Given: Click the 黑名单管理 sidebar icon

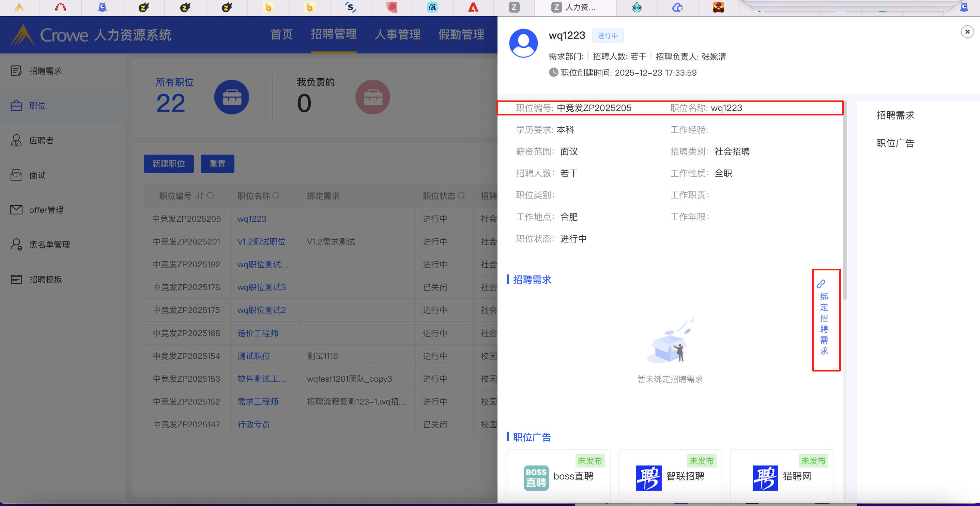Looking at the screenshot, I should (x=16, y=244).
